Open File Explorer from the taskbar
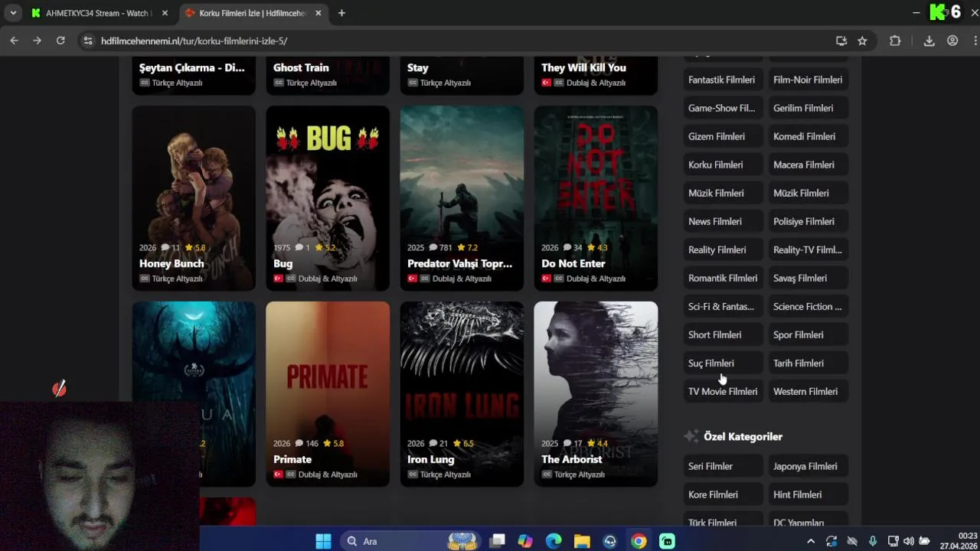 582,541
